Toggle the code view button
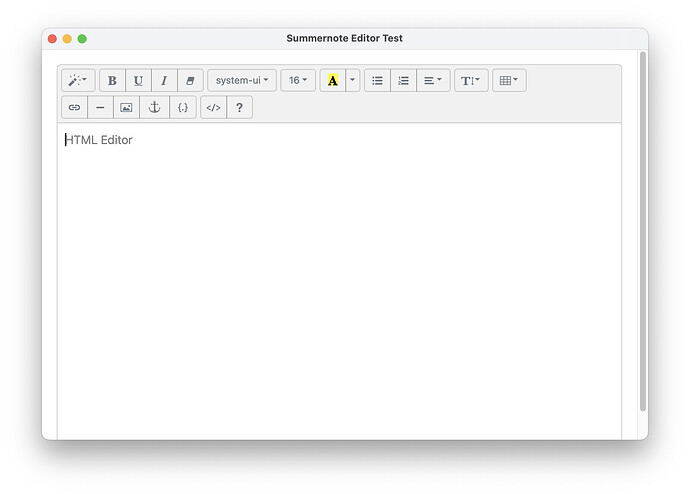The image size is (690, 494). (x=213, y=107)
